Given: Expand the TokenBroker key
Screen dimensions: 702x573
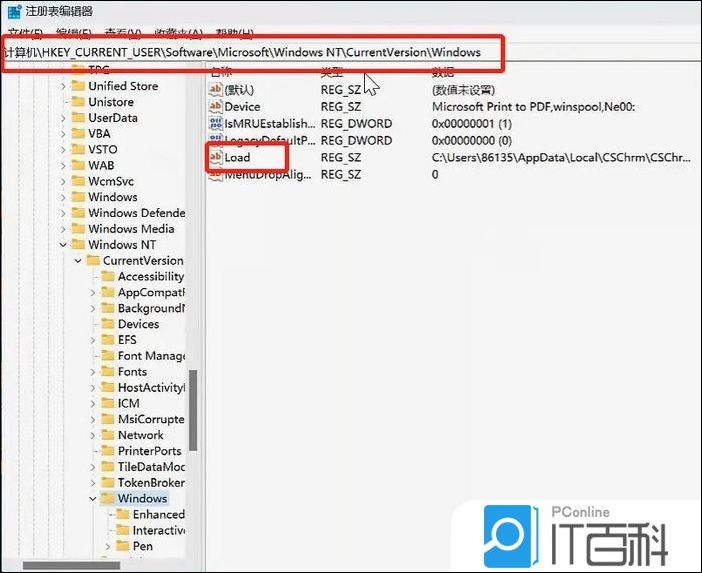Looking at the screenshot, I should pyautogui.click(x=93, y=483).
